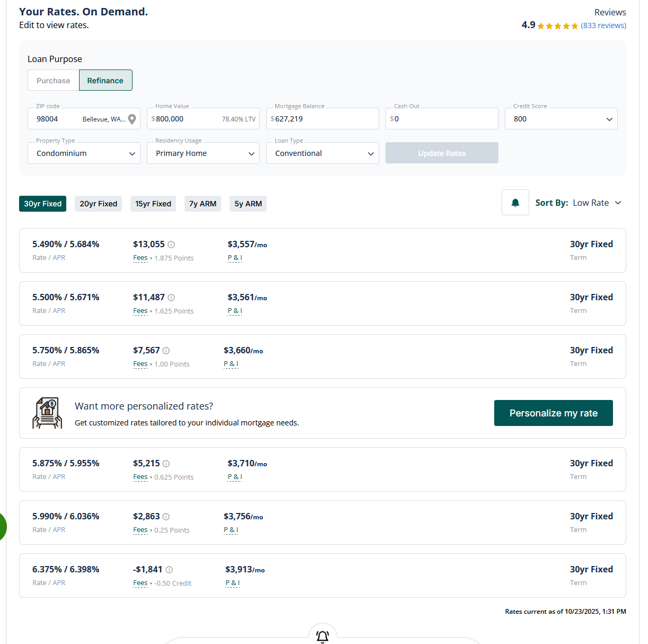Click info icon next to $13,055 fees
Viewport: 648px width, 644px height.
(171, 245)
